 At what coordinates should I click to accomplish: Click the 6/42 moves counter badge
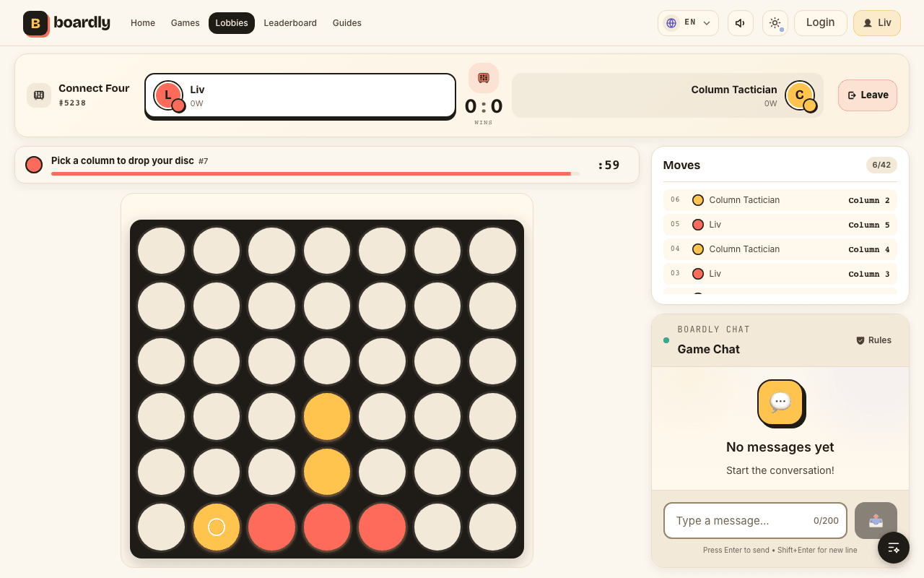pos(881,165)
